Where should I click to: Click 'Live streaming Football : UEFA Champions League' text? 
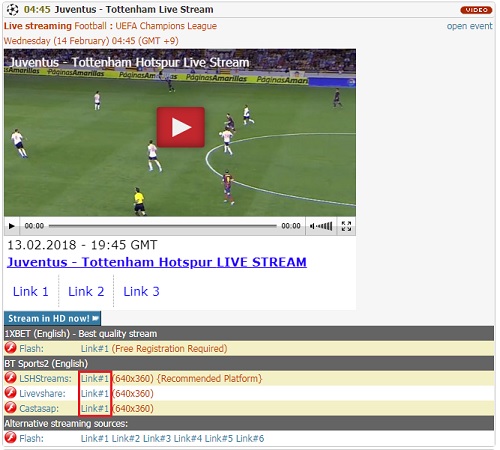(x=110, y=26)
